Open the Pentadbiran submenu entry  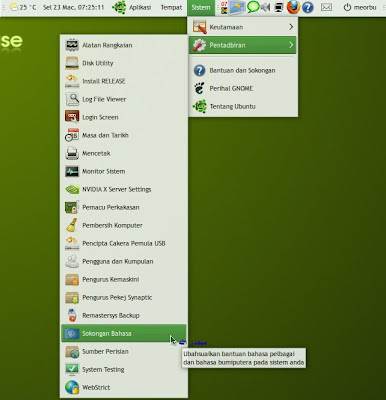(x=243, y=45)
